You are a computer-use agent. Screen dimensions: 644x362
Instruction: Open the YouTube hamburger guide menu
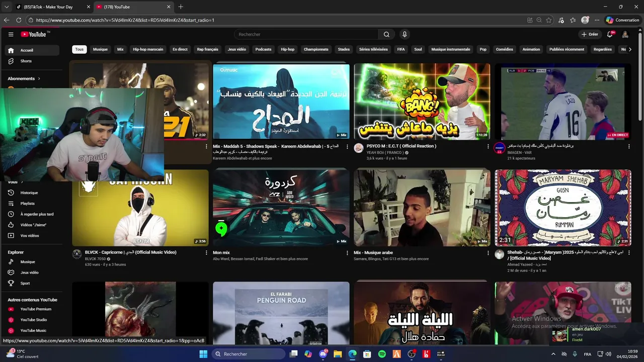(x=11, y=34)
